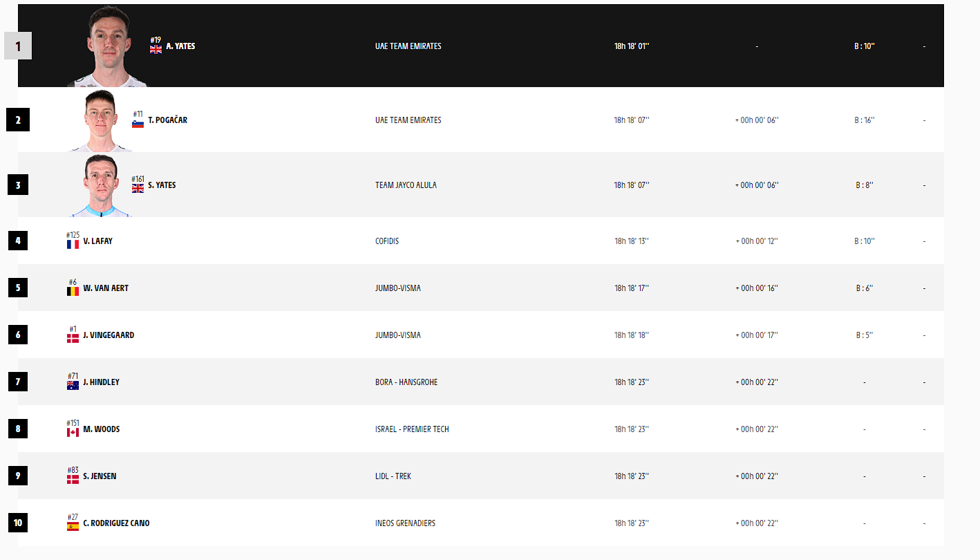Open T. Pogačar rider portrait photo
The height and width of the screenshot is (560, 980).
100,121
